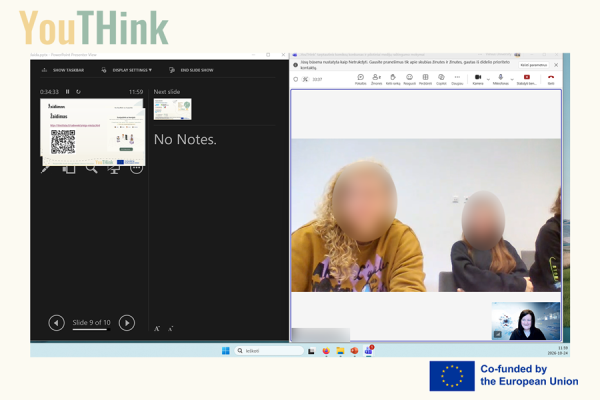Open more actions (Daugiau) menu in Teams
This screenshot has width=600, height=400.
(457, 79)
